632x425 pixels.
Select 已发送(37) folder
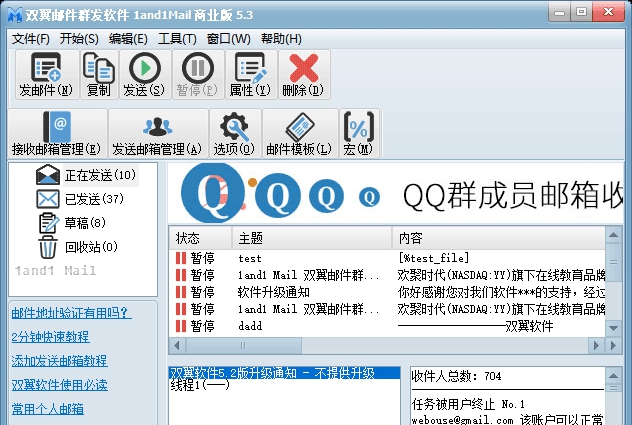click(x=94, y=199)
